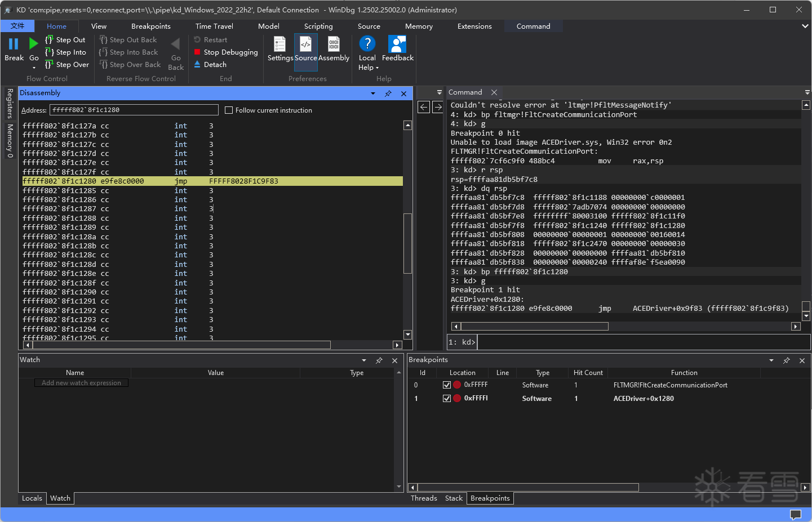Screen dimensions: 812x522
Task: Open Breakpoints panel options dropdown arrow
Action: (x=771, y=360)
